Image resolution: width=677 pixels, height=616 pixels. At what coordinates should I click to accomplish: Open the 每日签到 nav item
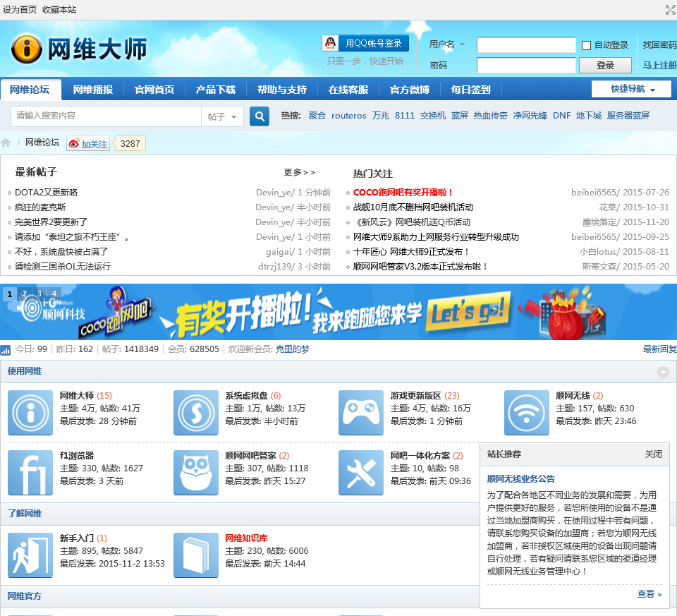point(471,90)
